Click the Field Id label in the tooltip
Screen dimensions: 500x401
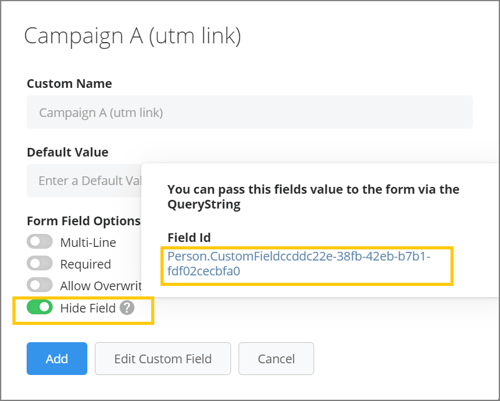(x=189, y=238)
